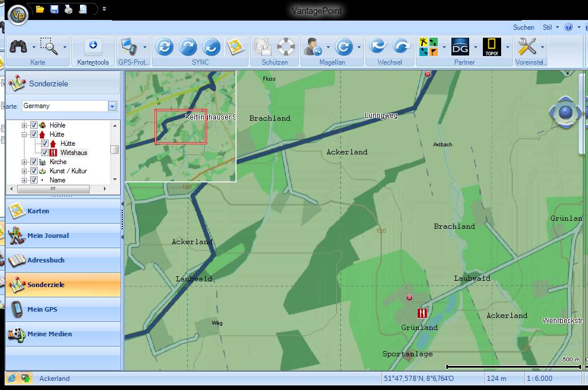
Task: Open the Mein GPS panel tab
Action: pyautogui.click(x=42, y=309)
